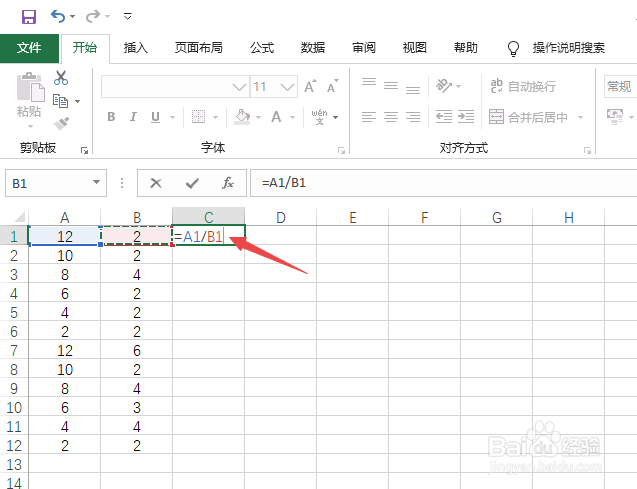Click the Insert Function fx icon
The image size is (637, 489).
pos(228,183)
